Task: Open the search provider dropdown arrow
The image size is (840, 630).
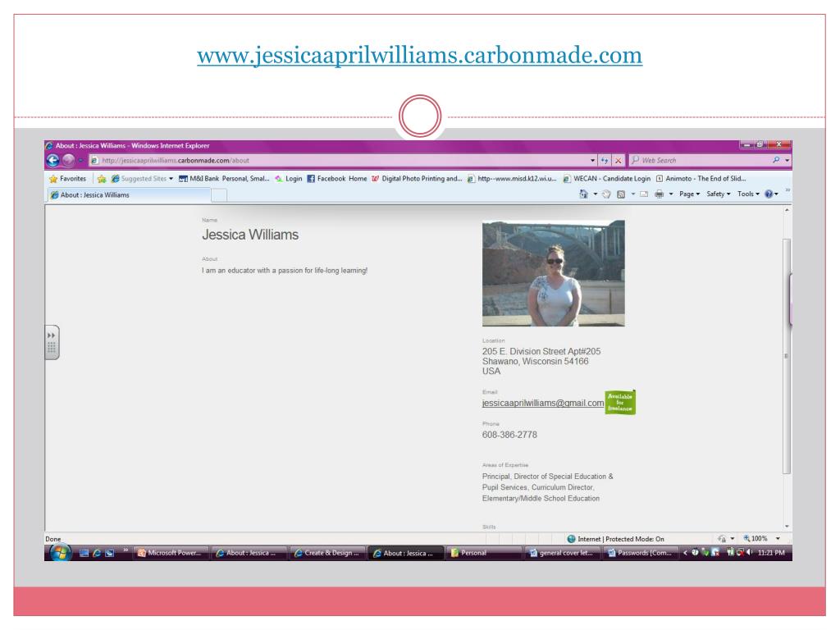Action: click(787, 160)
